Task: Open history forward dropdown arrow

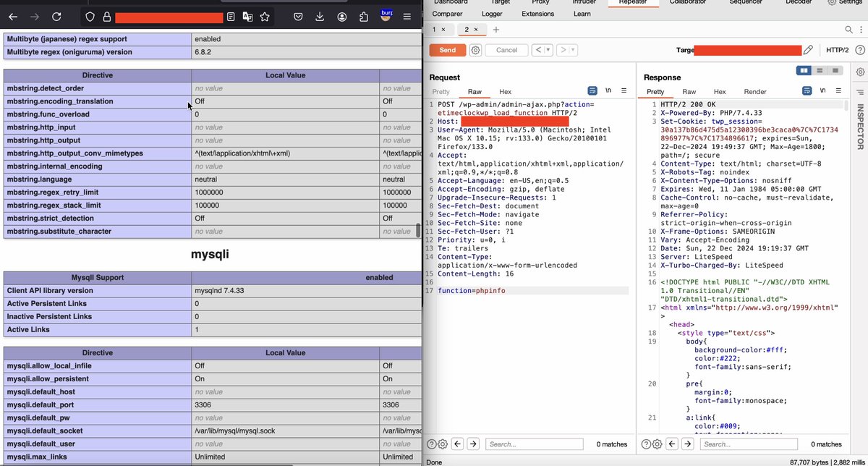Action: 574,50
